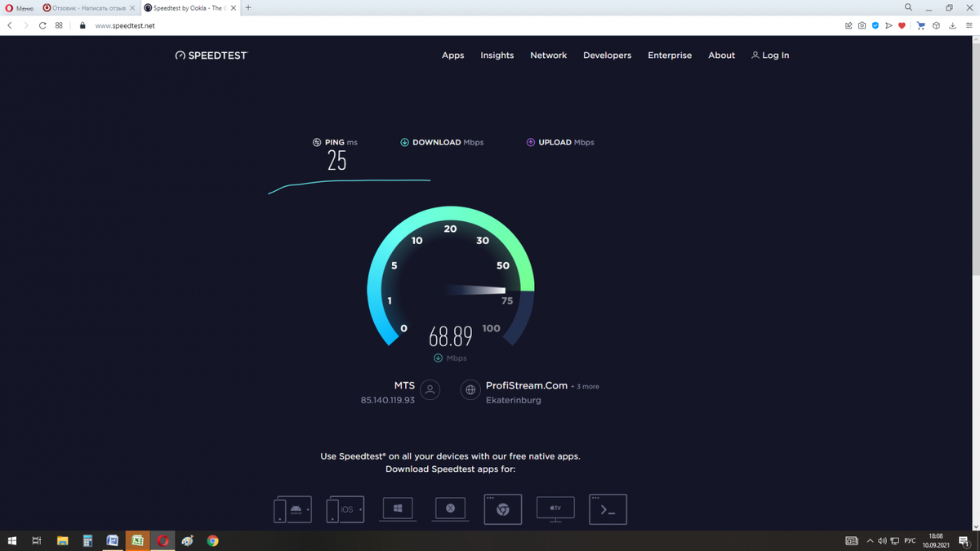Add page to bookmarks via heart
The image size is (980, 551).
click(x=902, y=25)
